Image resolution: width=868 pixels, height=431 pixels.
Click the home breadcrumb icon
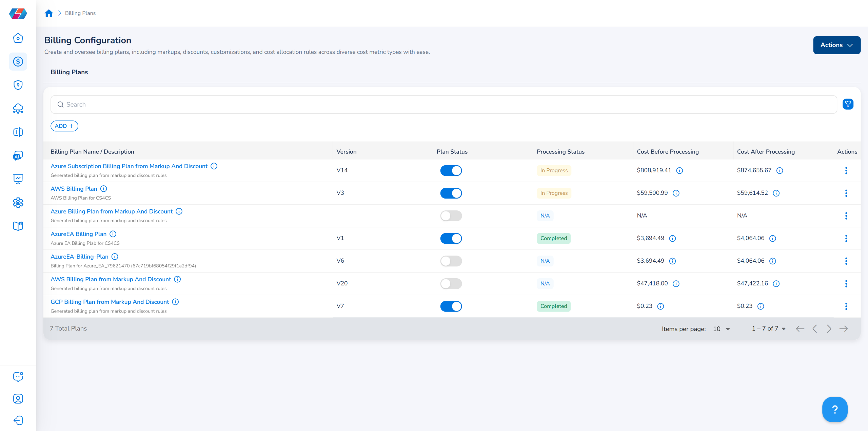point(49,13)
